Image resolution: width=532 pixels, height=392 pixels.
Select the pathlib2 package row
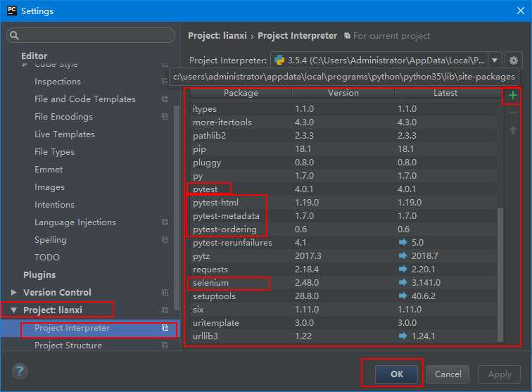(343, 136)
